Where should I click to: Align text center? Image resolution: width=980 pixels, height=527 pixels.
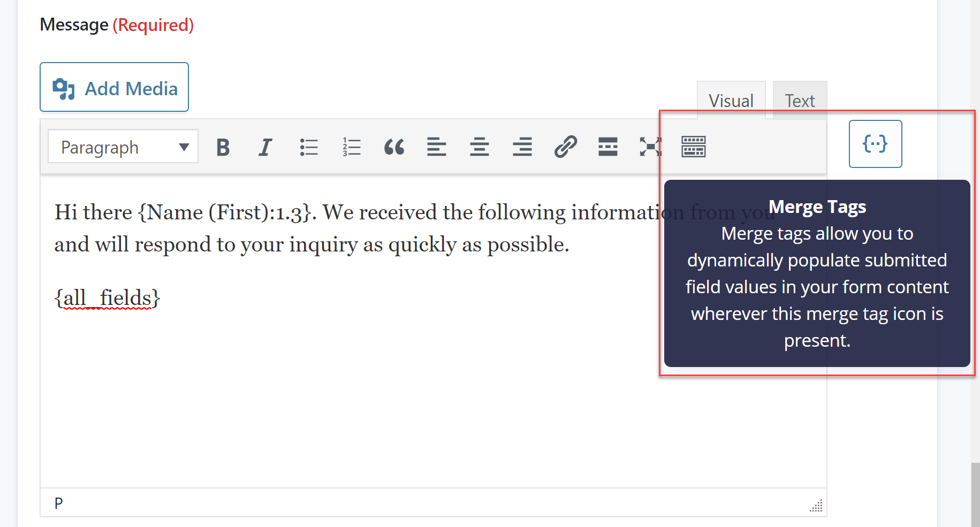tap(480, 147)
